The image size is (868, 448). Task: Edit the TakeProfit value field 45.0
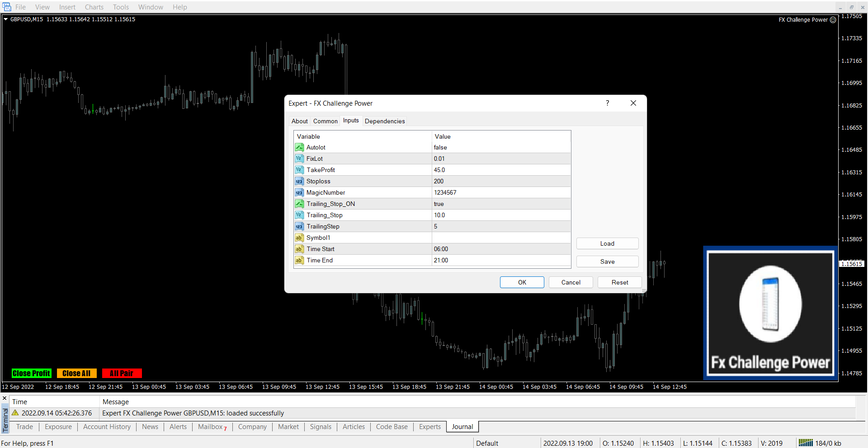500,170
